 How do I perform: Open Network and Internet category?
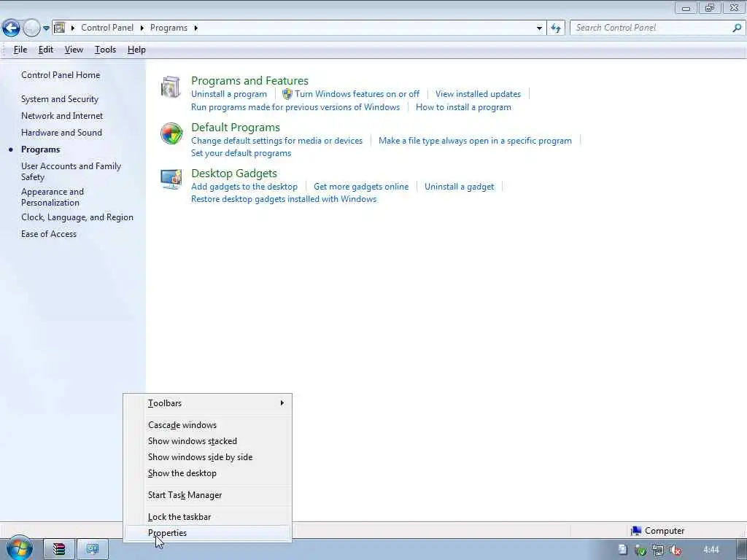[62, 116]
